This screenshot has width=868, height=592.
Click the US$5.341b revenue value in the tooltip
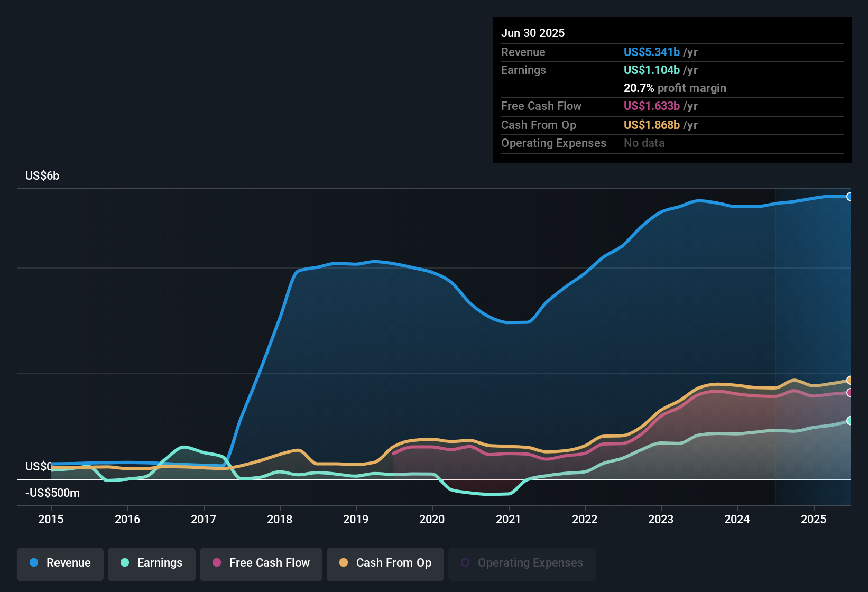click(651, 52)
